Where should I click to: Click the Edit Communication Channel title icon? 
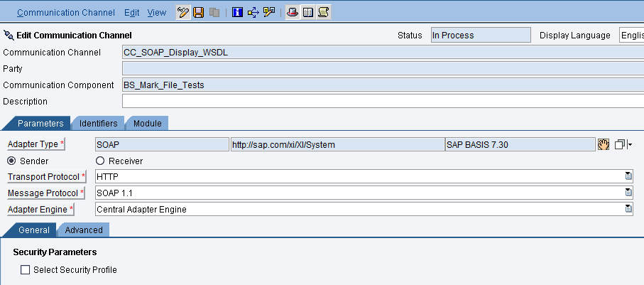(x=9, y=35)
